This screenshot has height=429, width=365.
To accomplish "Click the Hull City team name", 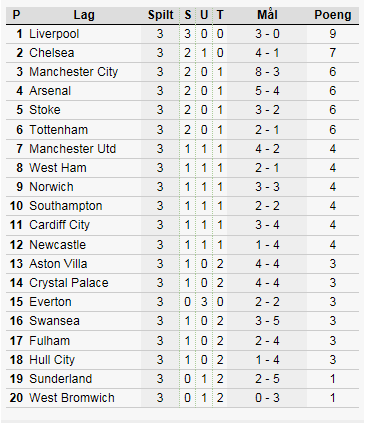I will pos(52,360).
